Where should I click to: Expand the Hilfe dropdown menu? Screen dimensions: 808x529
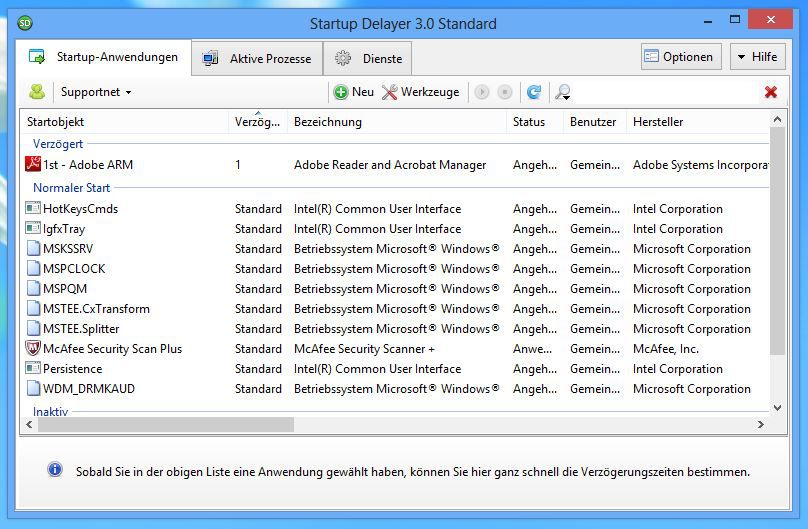coord(758,57)
